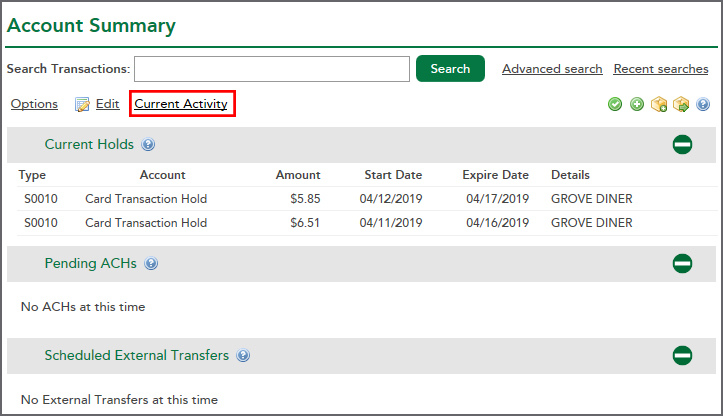Click the Start Date column header
The height and width of the screenshot is (416, 723).
tap(393, 175)
